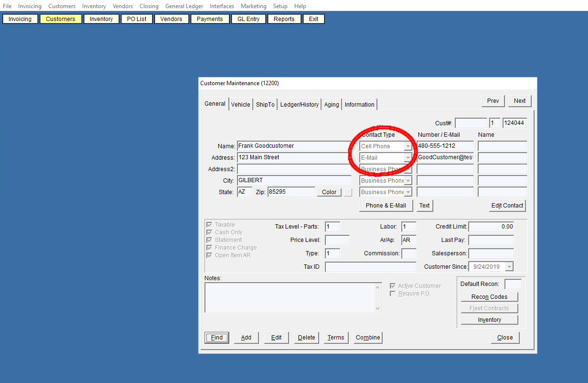Open Recon Codes
Image resolution: width=588 pixels, height=383 pixels.
pos(490,297)
